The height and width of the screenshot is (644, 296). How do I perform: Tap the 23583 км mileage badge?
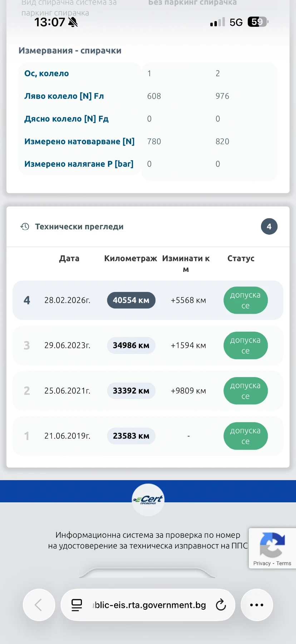tap(131, 436)
